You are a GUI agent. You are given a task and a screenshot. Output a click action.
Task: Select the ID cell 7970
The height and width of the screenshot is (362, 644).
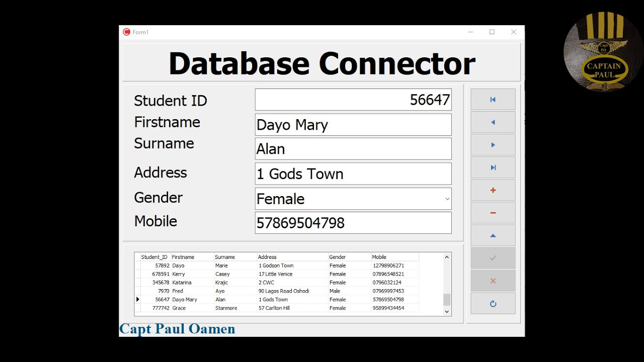click(155, 291)
